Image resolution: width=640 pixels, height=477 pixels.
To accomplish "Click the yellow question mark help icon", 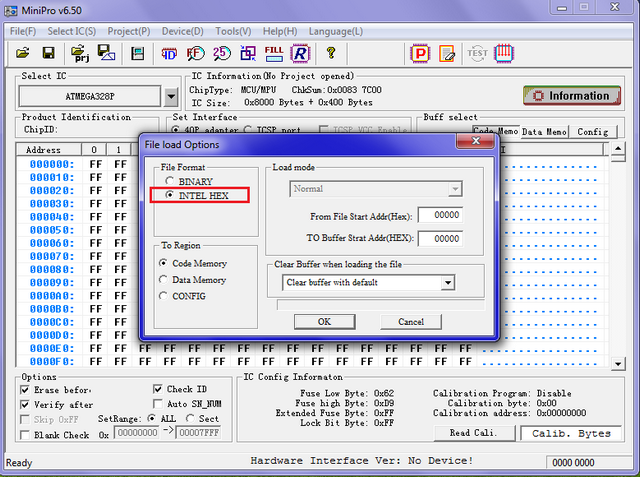I will (x=331, y=53).
